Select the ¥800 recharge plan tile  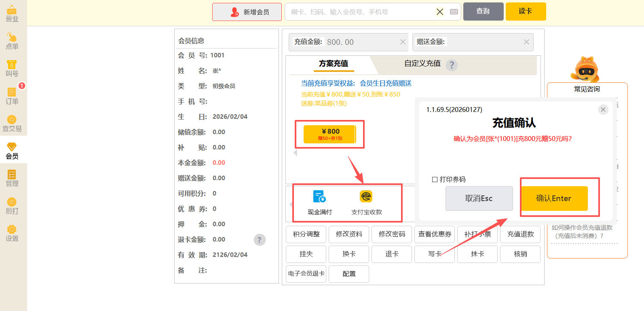coord(329,134)
